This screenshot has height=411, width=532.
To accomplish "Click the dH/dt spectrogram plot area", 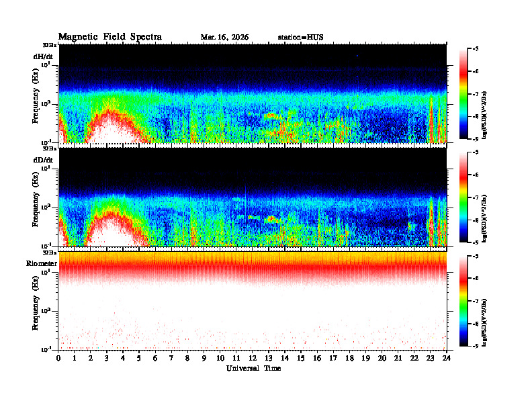I will [x=253, y=93].
